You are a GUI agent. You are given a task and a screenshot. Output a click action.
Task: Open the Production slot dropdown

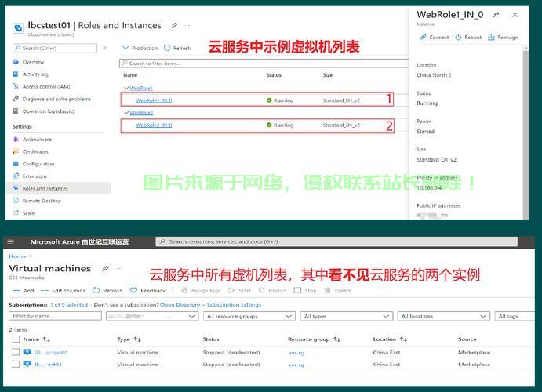click(x=140, y=48)
